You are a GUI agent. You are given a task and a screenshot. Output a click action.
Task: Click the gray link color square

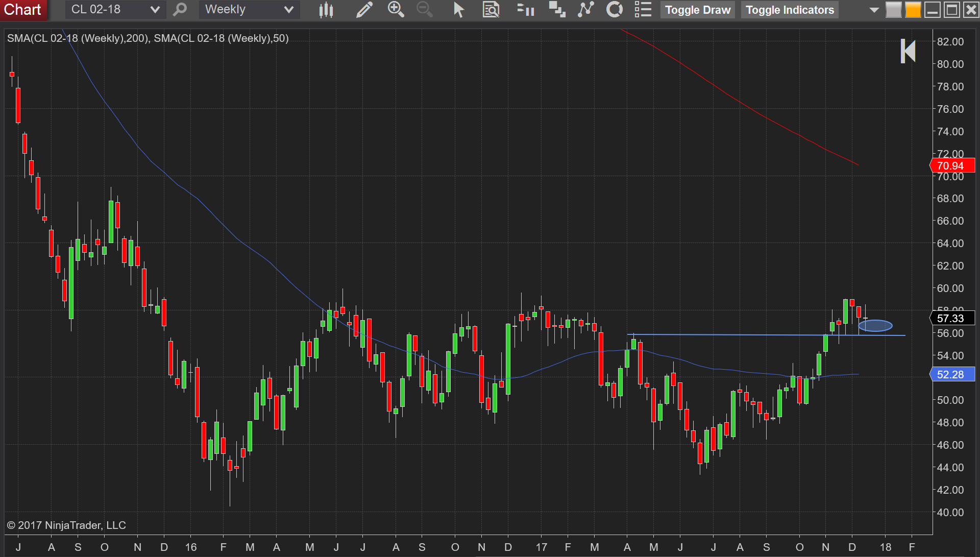tap(893, 10)
